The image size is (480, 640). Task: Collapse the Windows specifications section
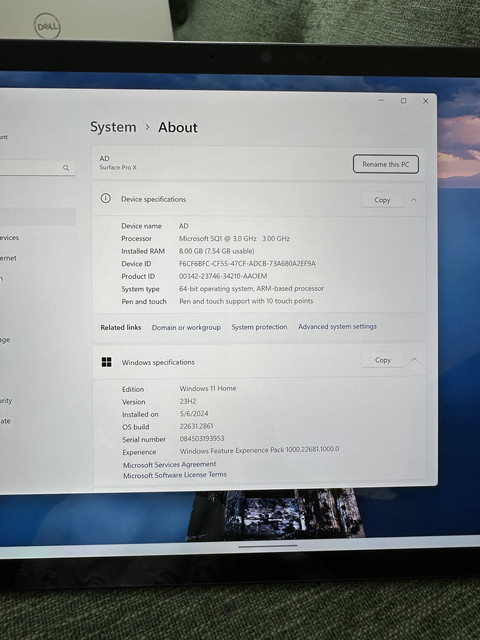[x=414, y=359]
